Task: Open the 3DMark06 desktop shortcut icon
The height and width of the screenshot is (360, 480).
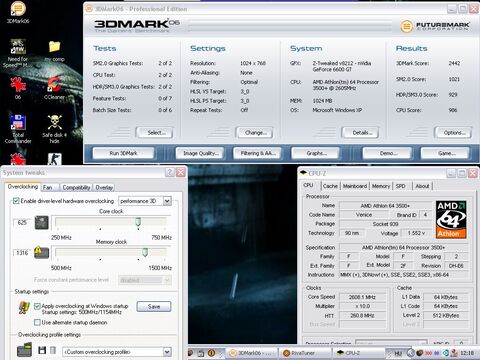Action: 18,9
